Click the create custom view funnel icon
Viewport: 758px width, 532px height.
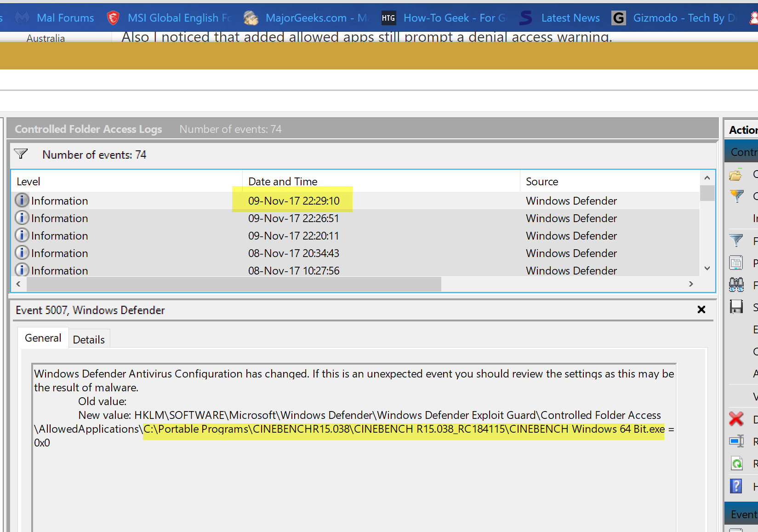[x=736, y=196]
